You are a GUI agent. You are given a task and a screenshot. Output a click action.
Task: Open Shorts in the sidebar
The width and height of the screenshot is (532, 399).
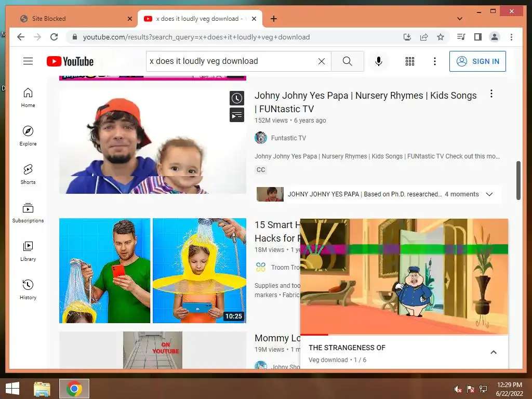point(28,175)
